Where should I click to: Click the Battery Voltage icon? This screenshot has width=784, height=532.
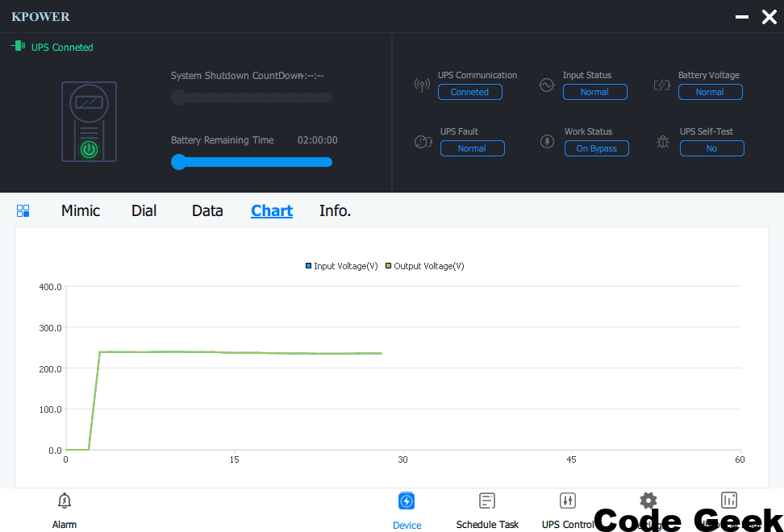point(662,85)
